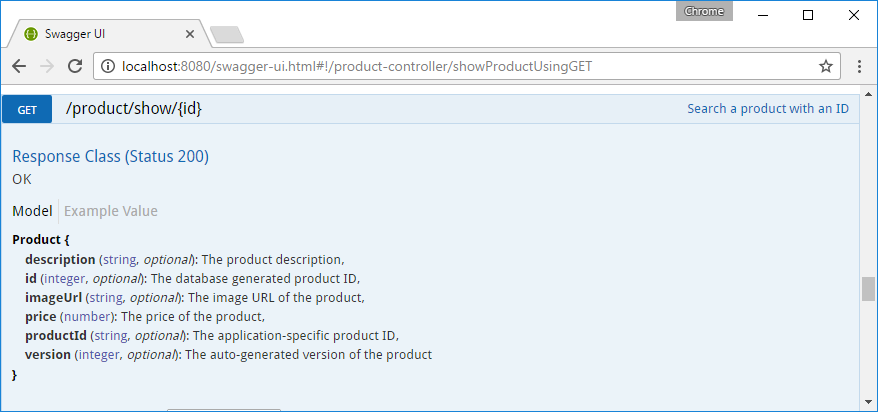Bookmark this page with the star icon
The height and width of the screenshot is (412, 878).
coord(826,66)
